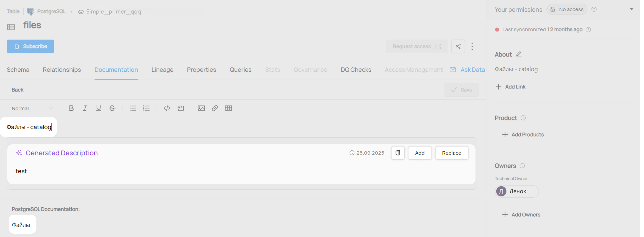
Task: Insert an image into documentation
Action: click(201, 108)
